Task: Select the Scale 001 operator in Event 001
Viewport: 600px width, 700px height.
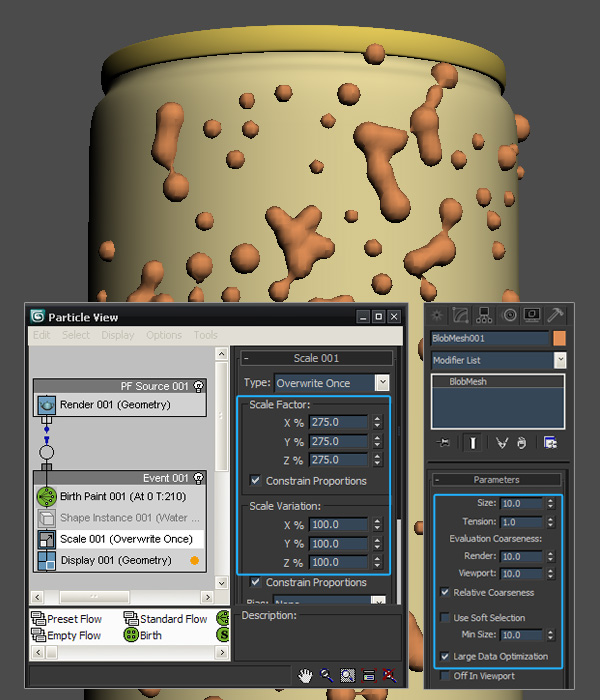Action: 125,539
